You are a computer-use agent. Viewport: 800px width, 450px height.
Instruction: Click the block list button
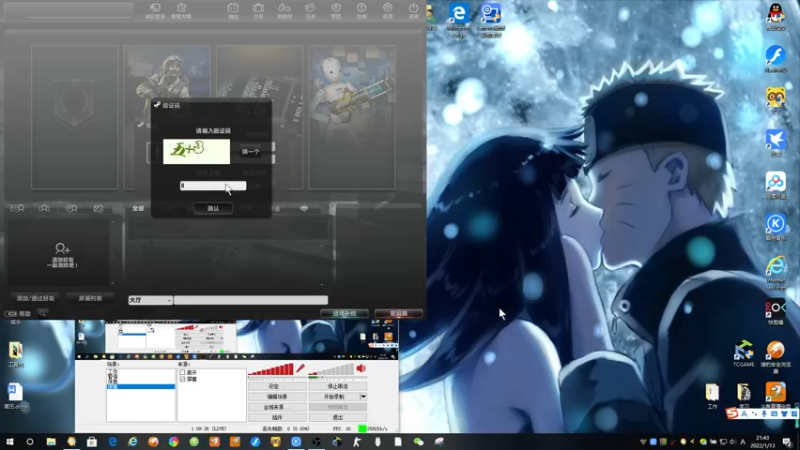point(90,298)
